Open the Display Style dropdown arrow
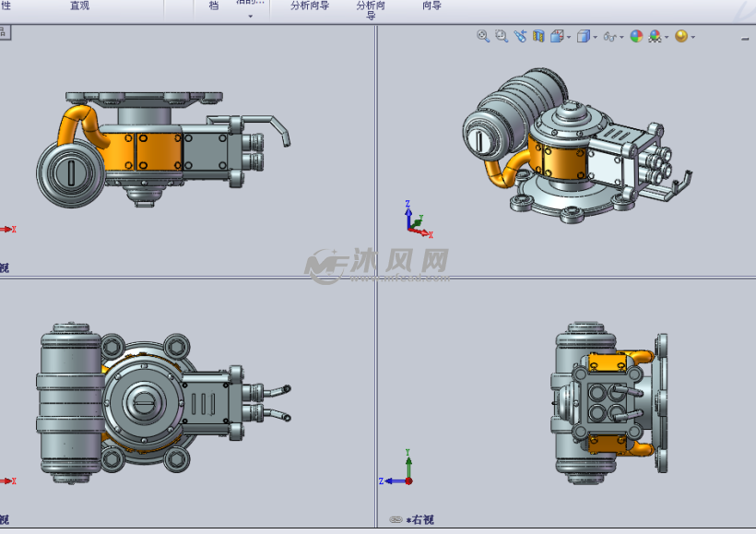Screen dimensions: 756x534 [594, 37]
